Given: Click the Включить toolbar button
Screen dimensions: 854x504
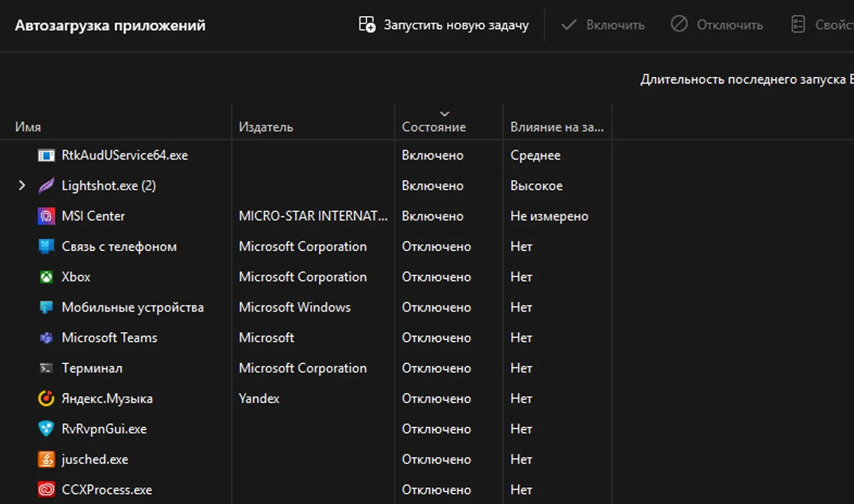Looking at the screenshot, I should [x=603, y=25].
